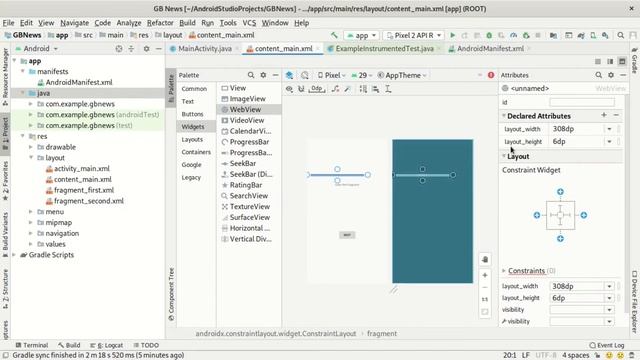Select the Layouts palette category

pos(192,140)
